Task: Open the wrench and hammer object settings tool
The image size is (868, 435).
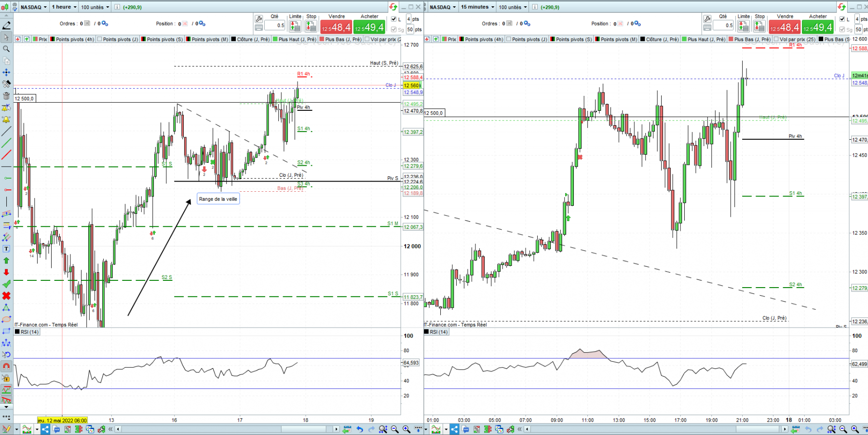Action: (x=6, y=84)
